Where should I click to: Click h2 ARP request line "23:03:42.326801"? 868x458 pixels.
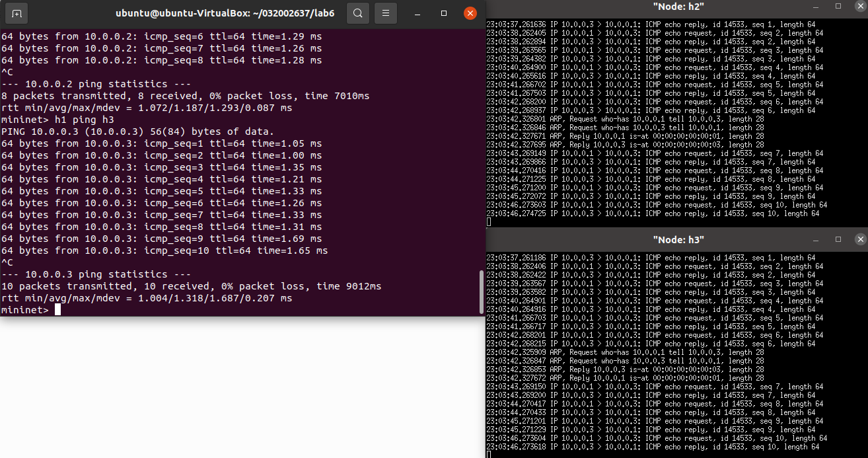pyautogui.click(x=625, y=119)
